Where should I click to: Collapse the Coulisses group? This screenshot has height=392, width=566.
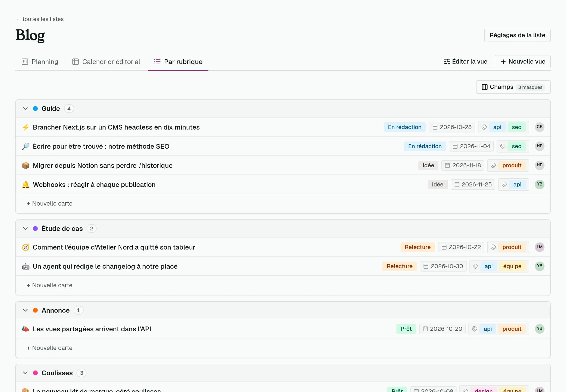click(25, 373)
